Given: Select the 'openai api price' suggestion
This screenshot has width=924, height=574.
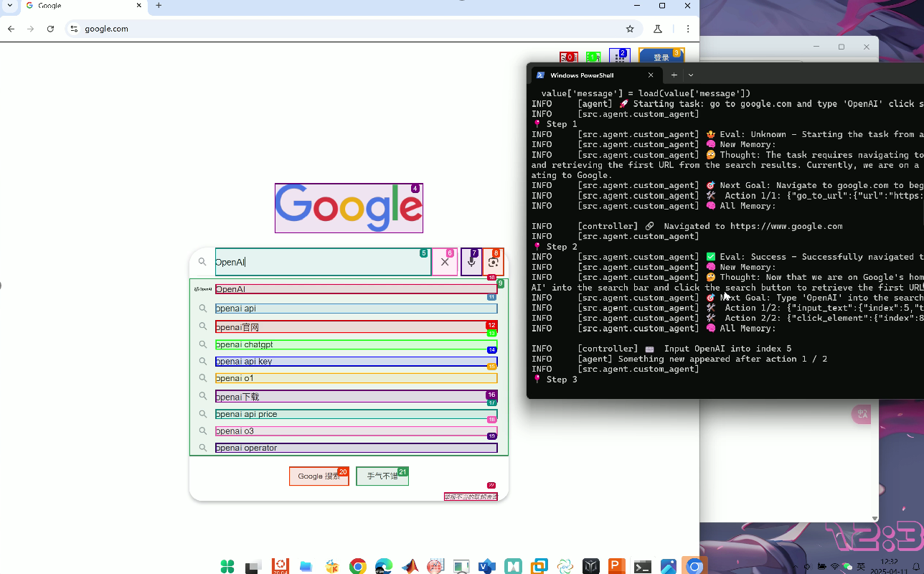Looking at the screenshot, I should [x=356, y=414].
